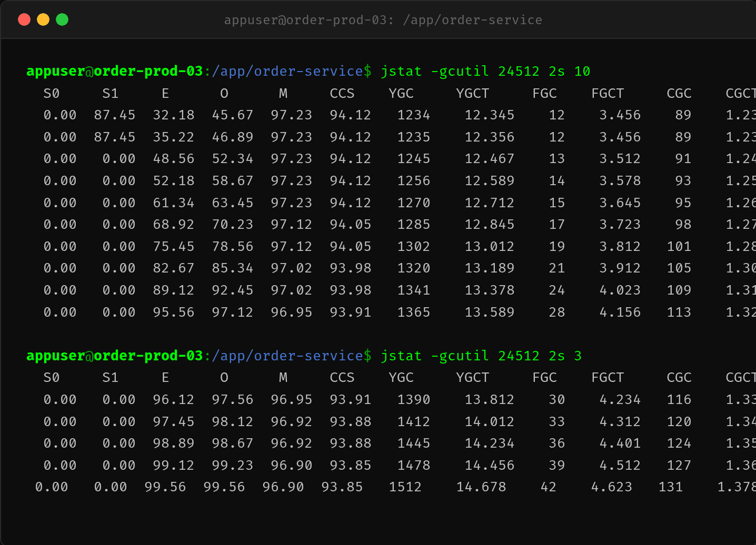Click CGC value '131'

[671, 487]
